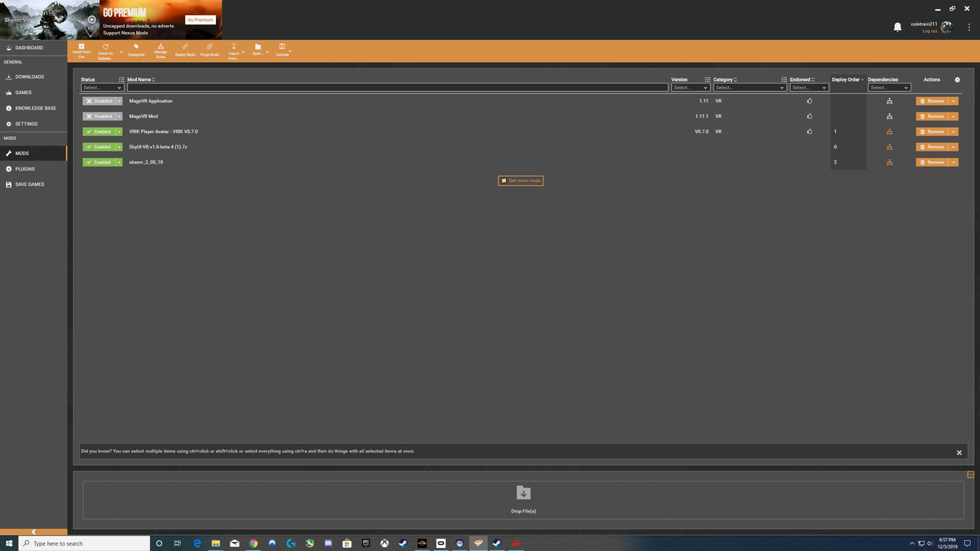Remove the VRIK Player Avatar mod
Image resolution: width=980 pixels, height=551 pixels.
tap(932, 132)
